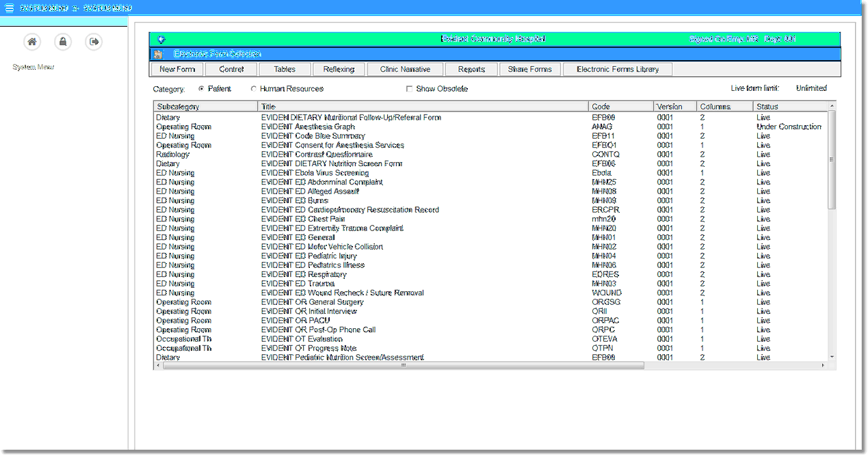
Task: Click the New Form button
Action: (177, 69)
